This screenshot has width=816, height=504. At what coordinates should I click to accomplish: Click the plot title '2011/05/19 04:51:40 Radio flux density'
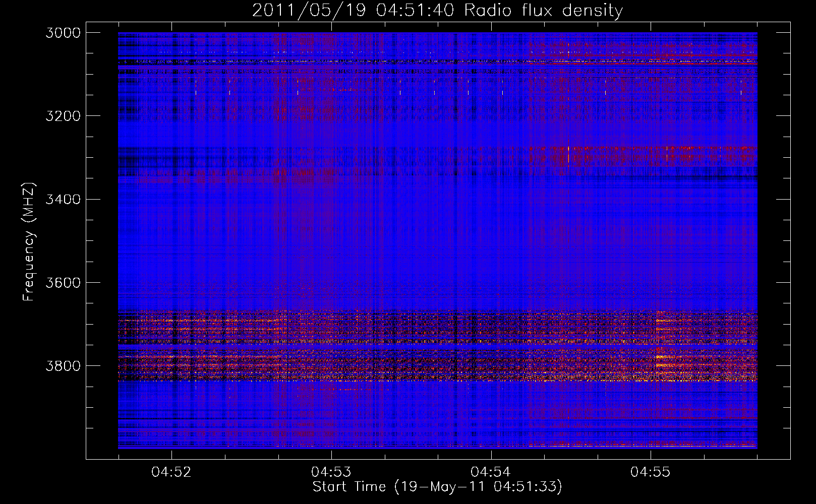437,11
